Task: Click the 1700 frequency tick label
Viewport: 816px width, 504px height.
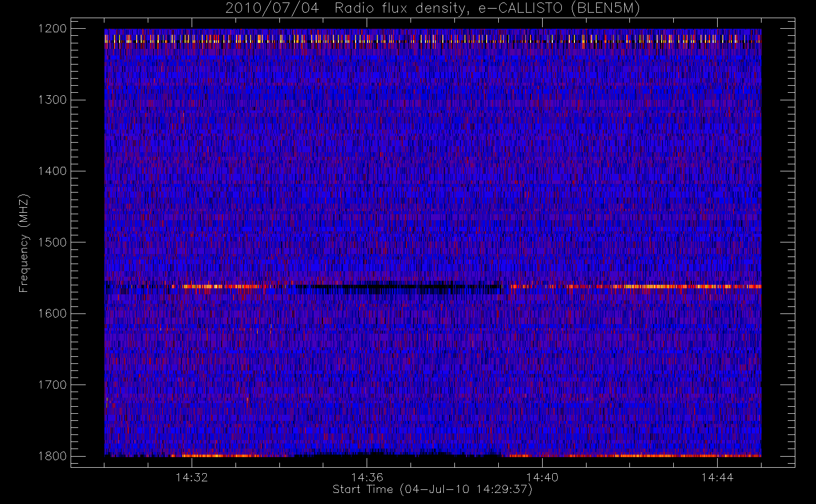Action: [x=52, y=385]
